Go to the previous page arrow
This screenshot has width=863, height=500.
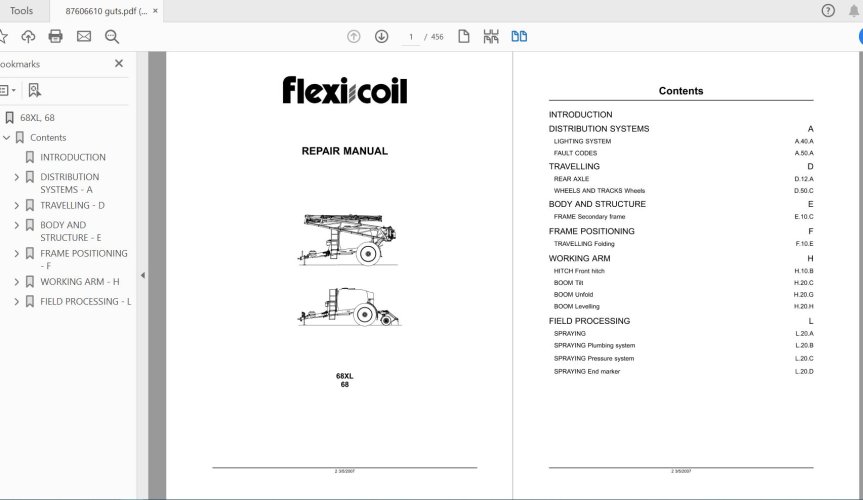[x=353, y=36]
